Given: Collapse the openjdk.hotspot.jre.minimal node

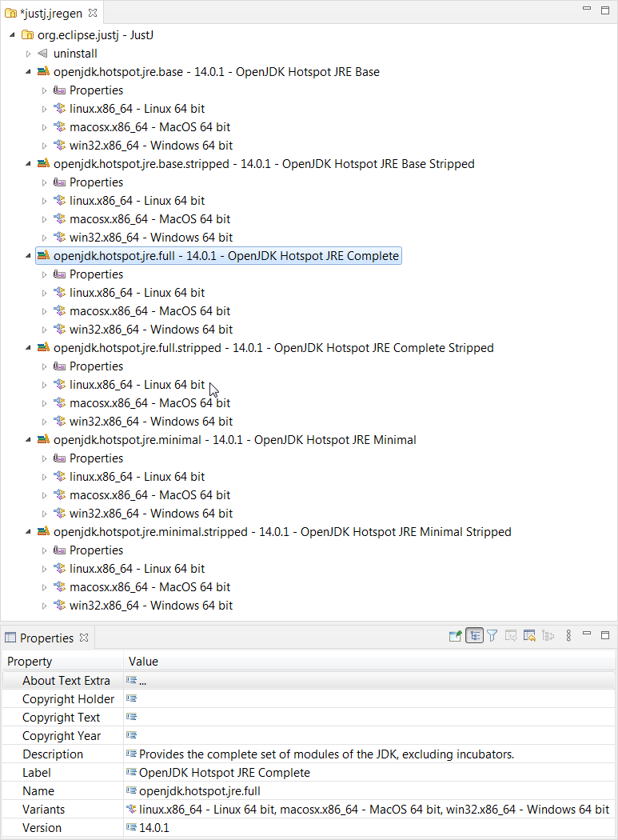Looking at the screenshot, I should point(29,440).
